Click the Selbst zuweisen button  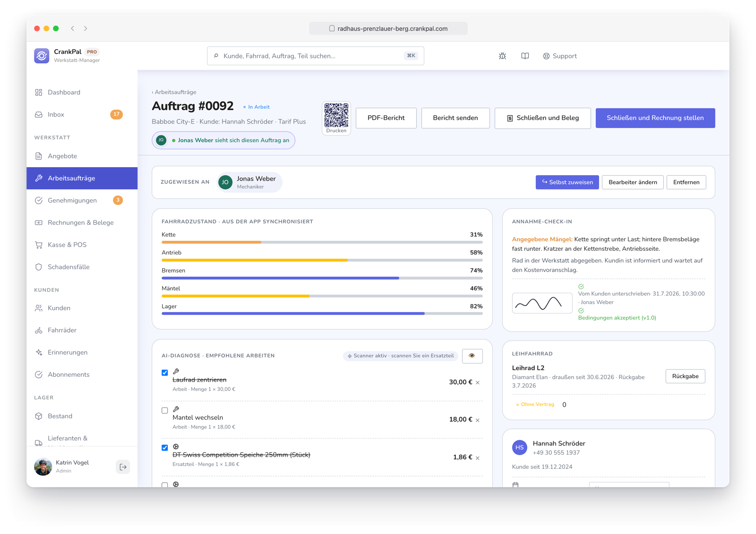point(567,182)
